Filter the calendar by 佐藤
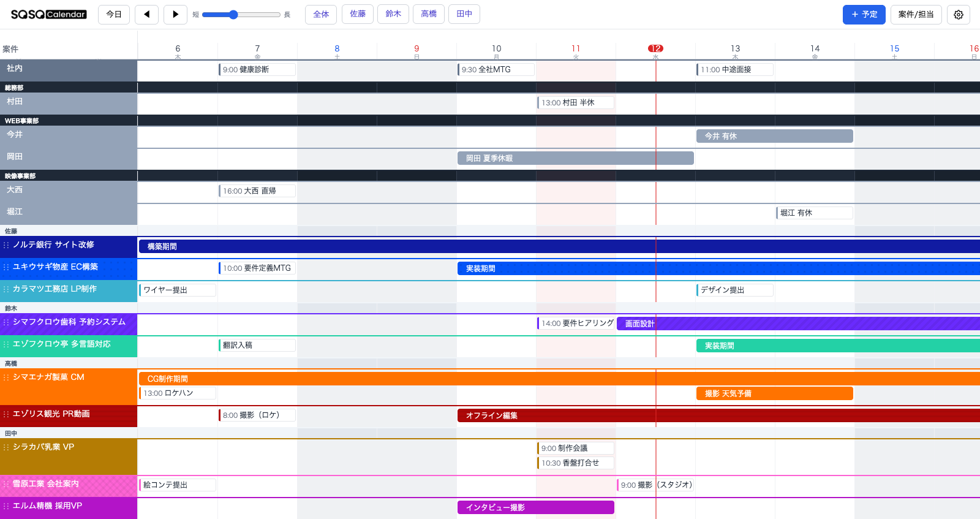The image size is (980, 519). (358, 14)
